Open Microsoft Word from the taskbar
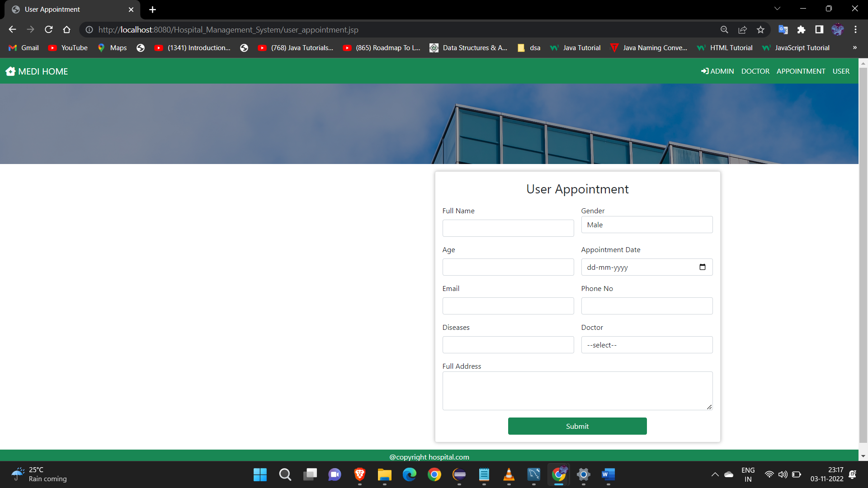Viewport: 868px width, 488px height. click(608, 474)
